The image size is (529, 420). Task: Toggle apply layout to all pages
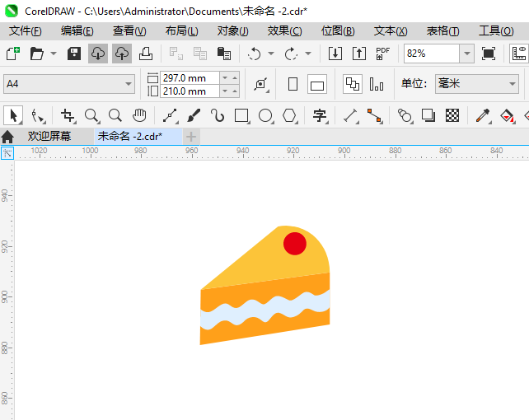353,84
